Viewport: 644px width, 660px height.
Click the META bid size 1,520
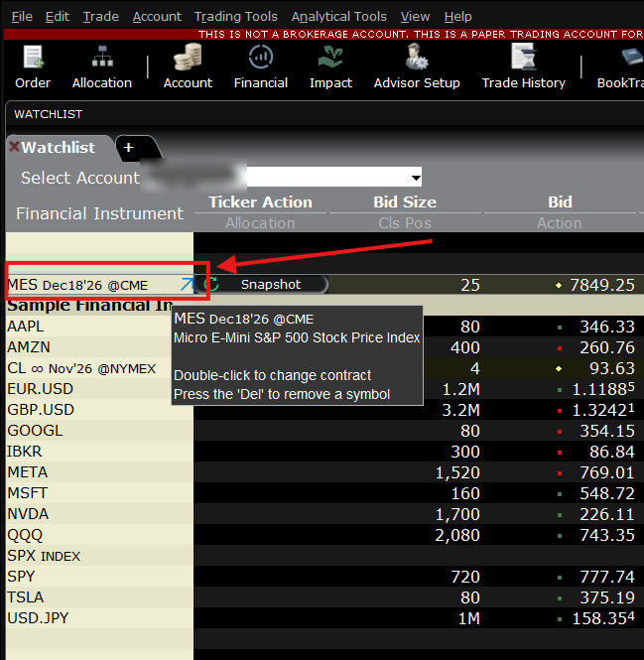(457, 472)
